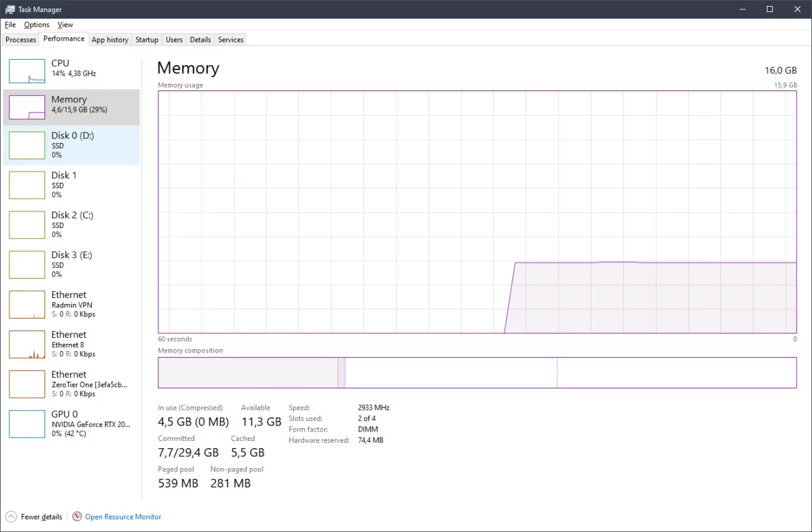Collapse view with Fewer details chevron
This screenshot has height=532, width=812.
pos(11,517)
